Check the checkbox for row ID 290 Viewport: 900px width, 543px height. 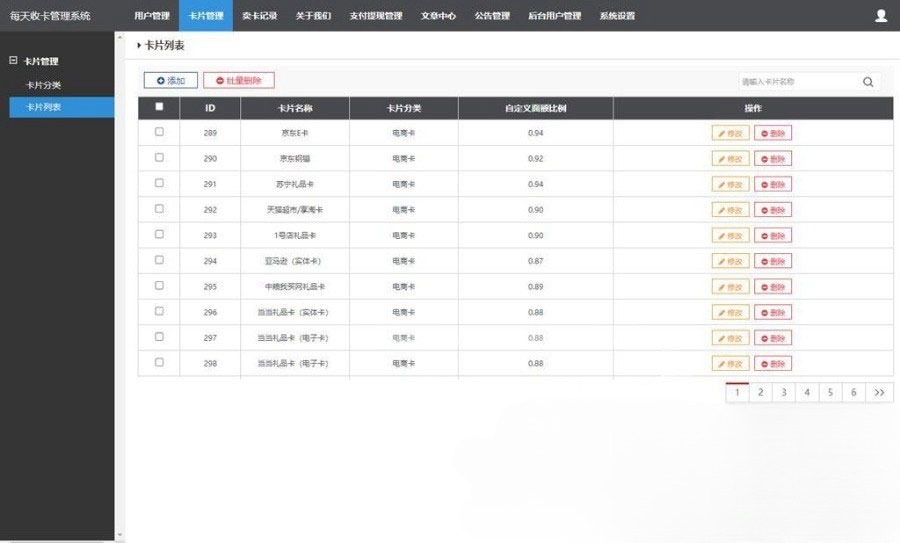[x=159, y=158]
